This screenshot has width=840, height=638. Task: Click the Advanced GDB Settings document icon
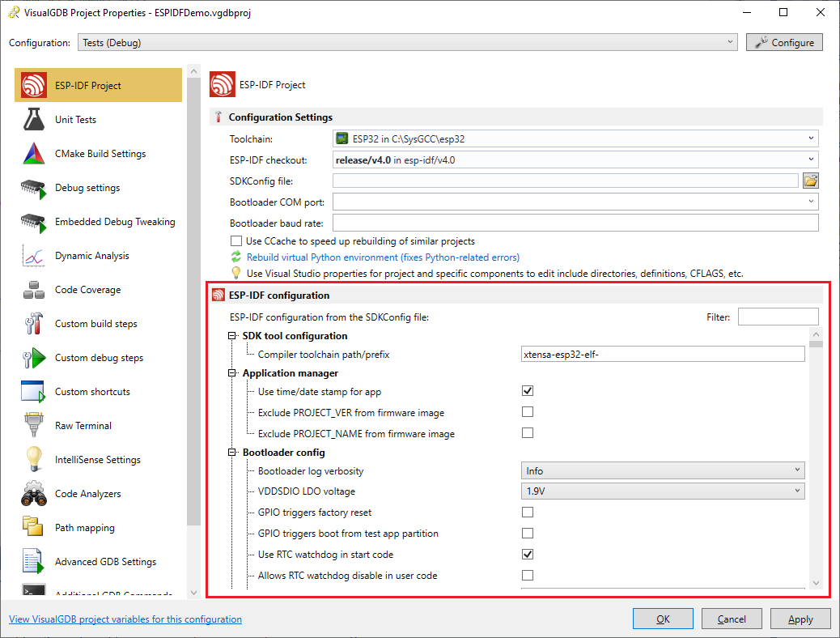32,561
